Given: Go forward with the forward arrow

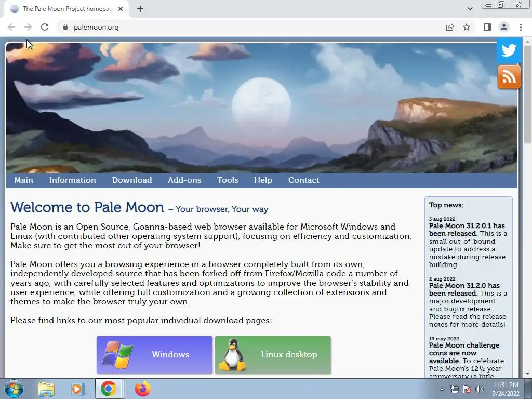Looking at the screenshot, I should coord(28,27).
